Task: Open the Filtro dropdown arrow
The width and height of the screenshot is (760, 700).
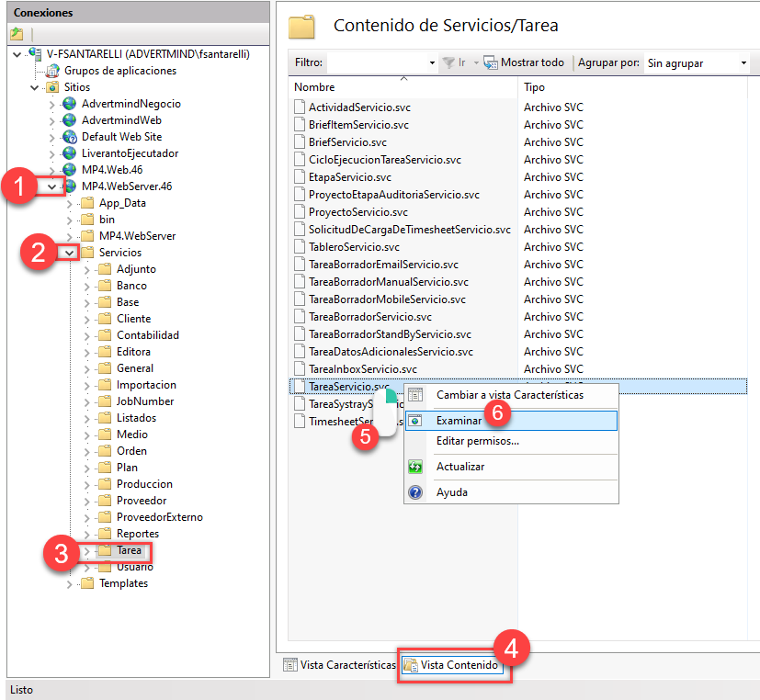Action: tap(432, 63)
